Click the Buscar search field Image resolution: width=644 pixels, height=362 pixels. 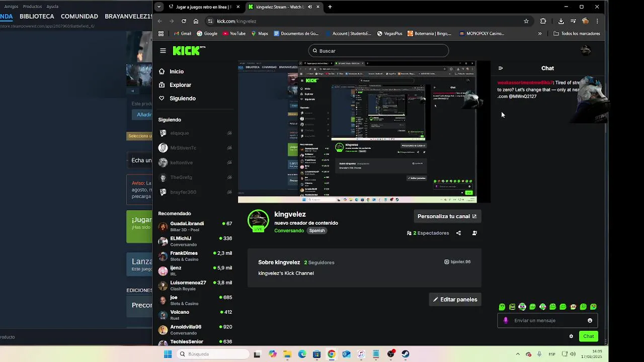point(378,51)
